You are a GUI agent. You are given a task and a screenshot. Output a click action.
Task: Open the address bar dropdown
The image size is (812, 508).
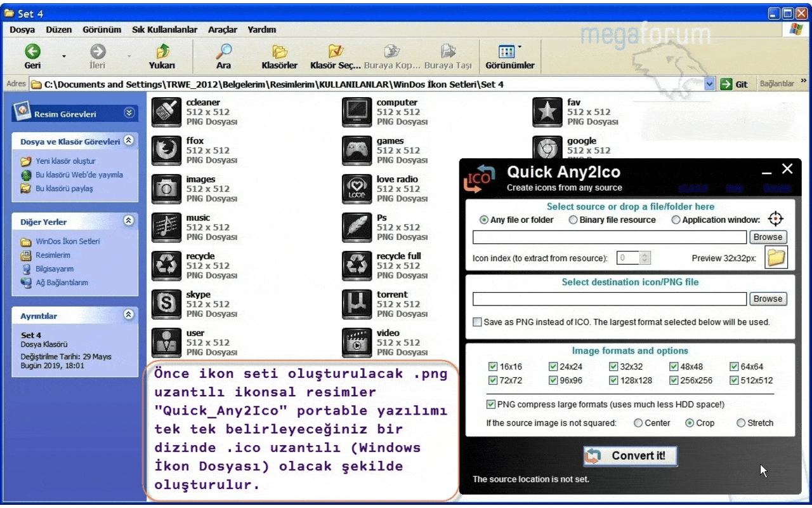coord(710,84)
